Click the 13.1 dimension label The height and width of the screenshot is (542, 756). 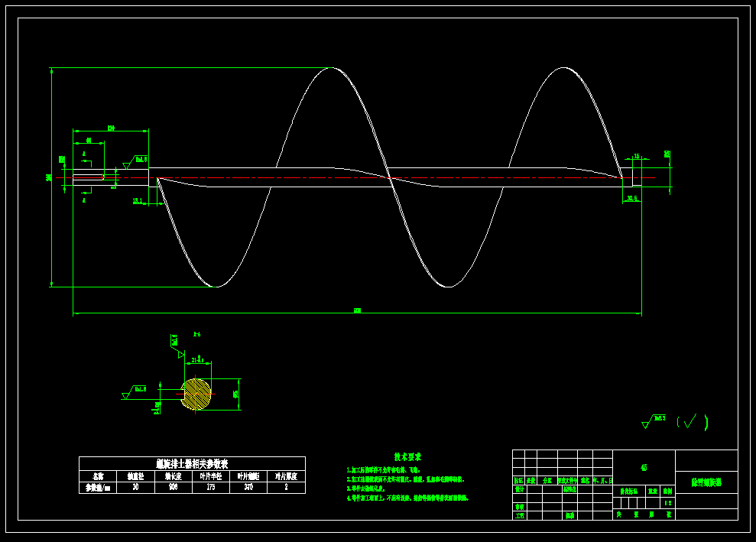pyautogui.click(x=138, y=201)
